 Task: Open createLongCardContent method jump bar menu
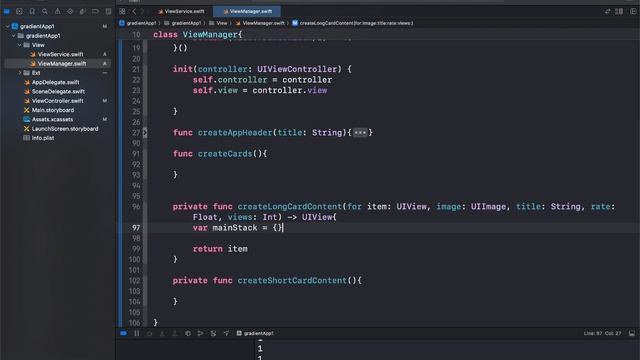(x=353, y=23)
